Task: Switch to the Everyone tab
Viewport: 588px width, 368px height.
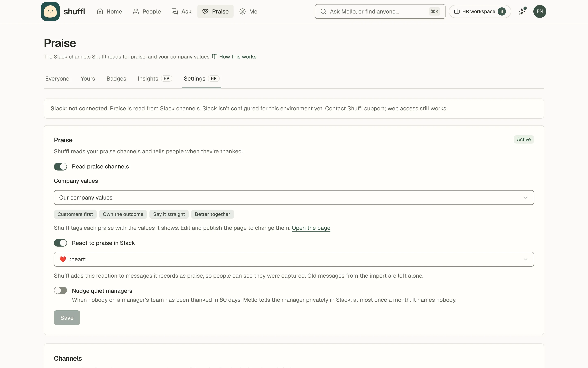Action: 57,79
